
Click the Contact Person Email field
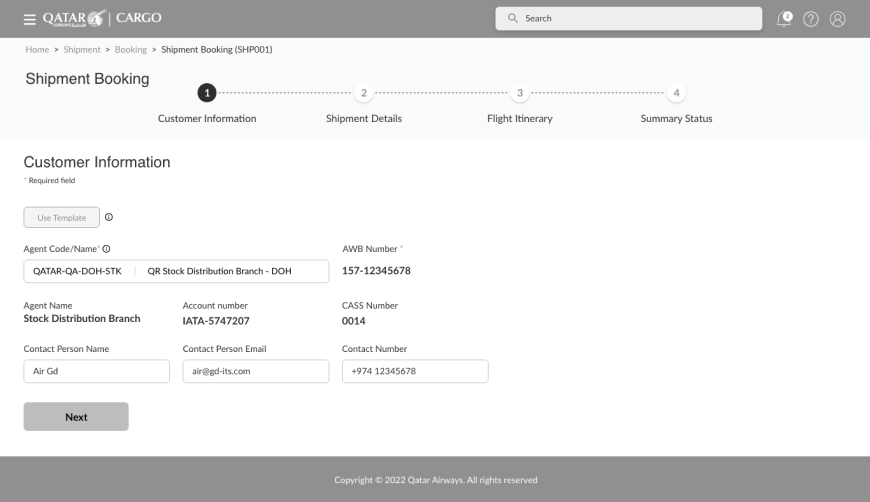255,371
